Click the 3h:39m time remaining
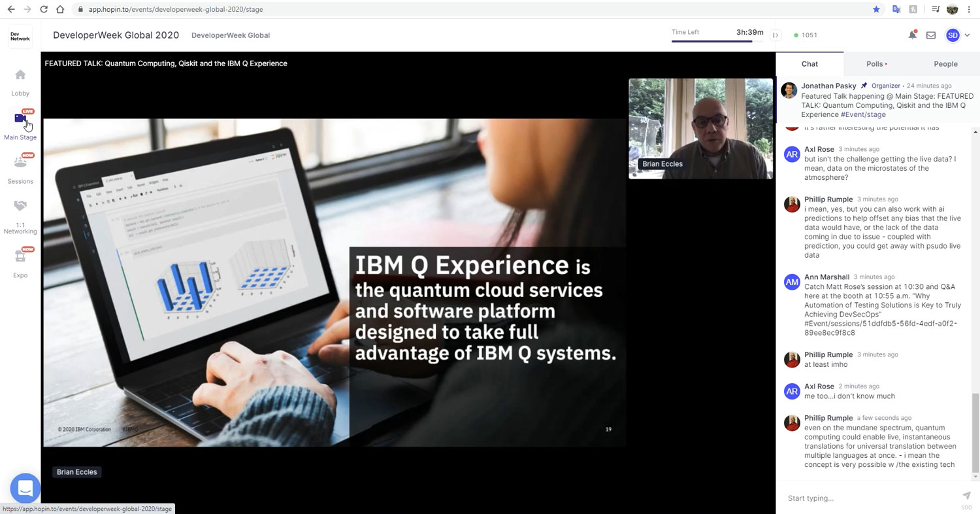Screen dimensions: 980x514 point(750,32)
